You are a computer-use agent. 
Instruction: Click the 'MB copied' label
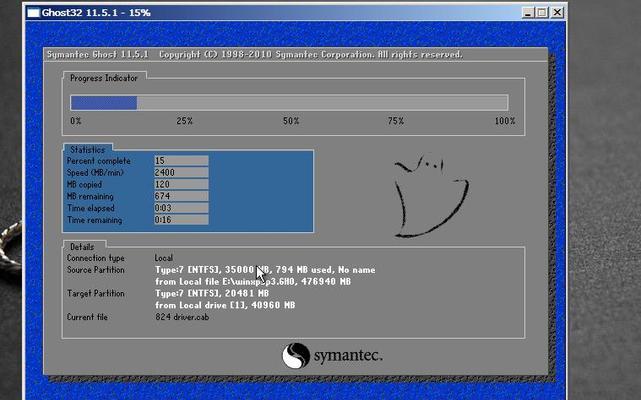point(84,184)
